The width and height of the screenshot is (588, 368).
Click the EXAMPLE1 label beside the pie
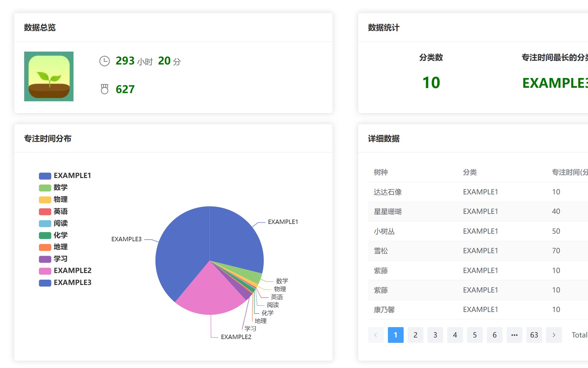283,222
